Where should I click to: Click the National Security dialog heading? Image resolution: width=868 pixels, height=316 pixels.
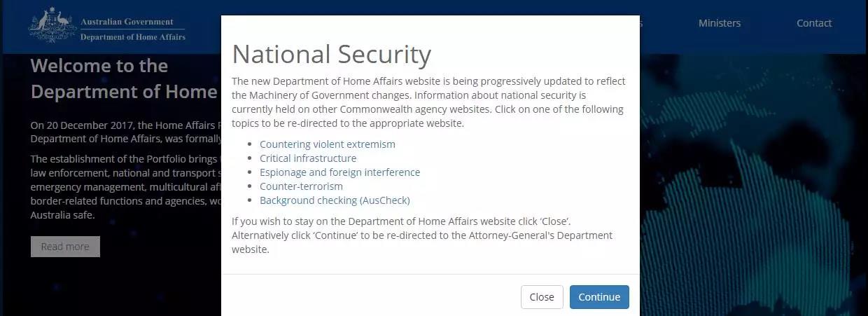pos(331,55)
